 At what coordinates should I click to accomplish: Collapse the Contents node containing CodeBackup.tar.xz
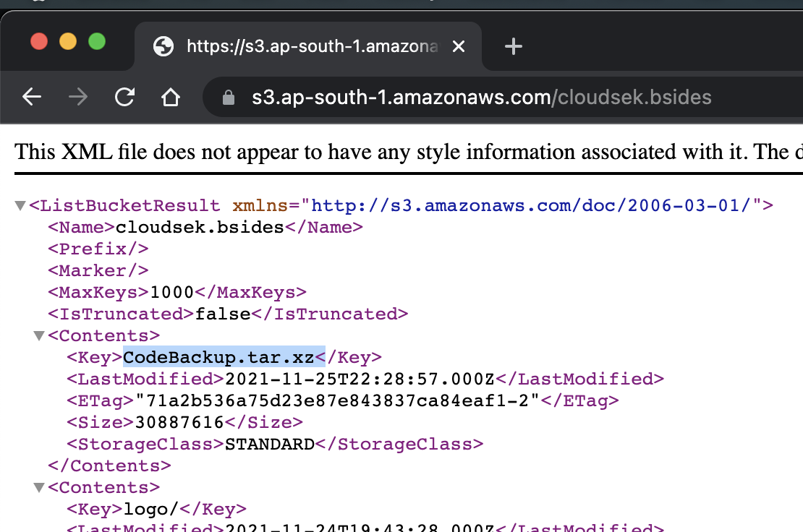tap(39, 335)
